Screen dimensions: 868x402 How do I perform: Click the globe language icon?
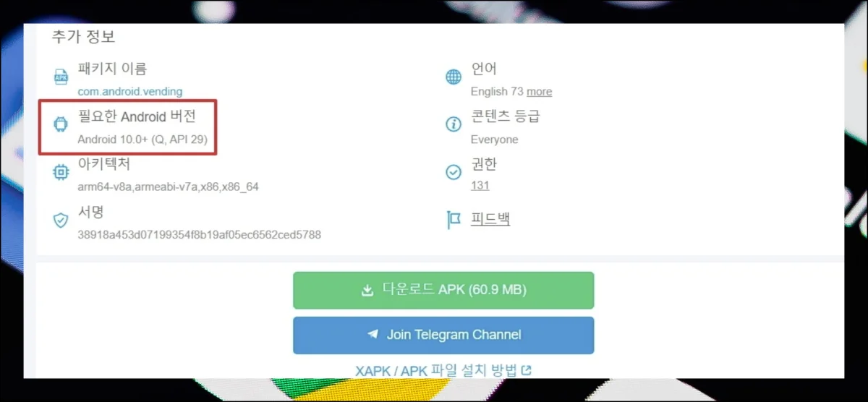pos(454,77)
